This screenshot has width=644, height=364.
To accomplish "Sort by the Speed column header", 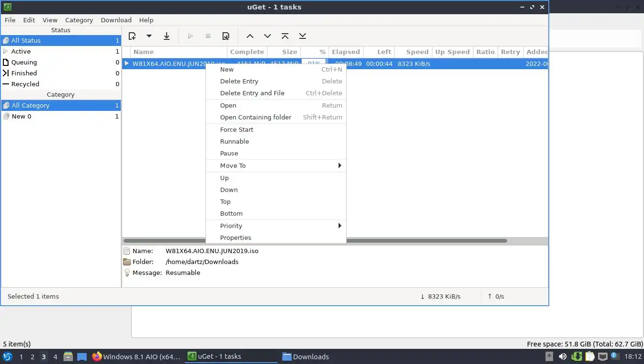I will 412,52.
